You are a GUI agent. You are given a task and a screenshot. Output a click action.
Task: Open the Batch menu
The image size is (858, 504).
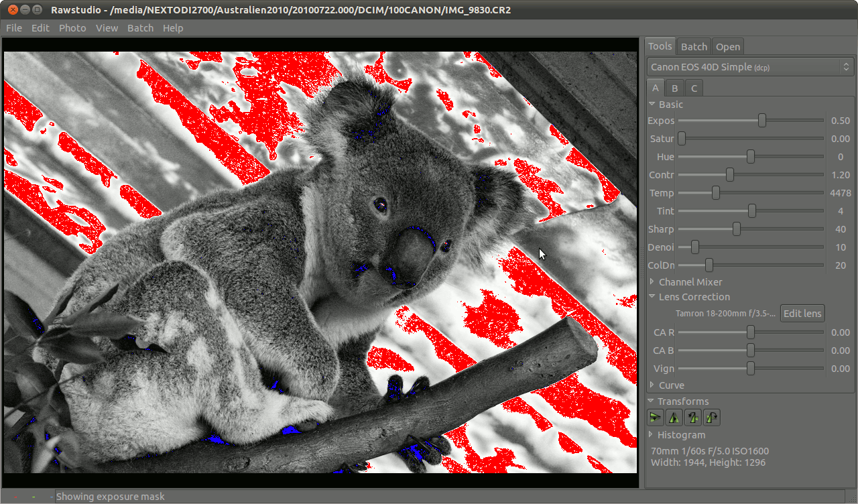pos(140,28)
